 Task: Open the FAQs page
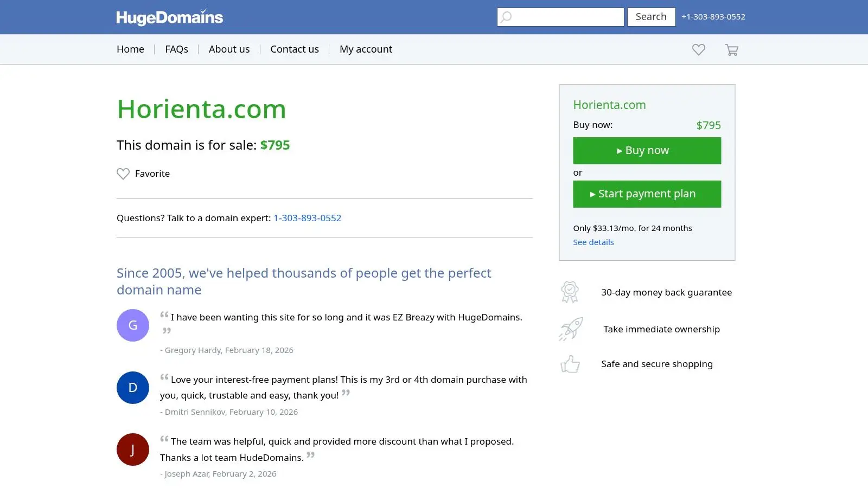(x=176, y=49)
